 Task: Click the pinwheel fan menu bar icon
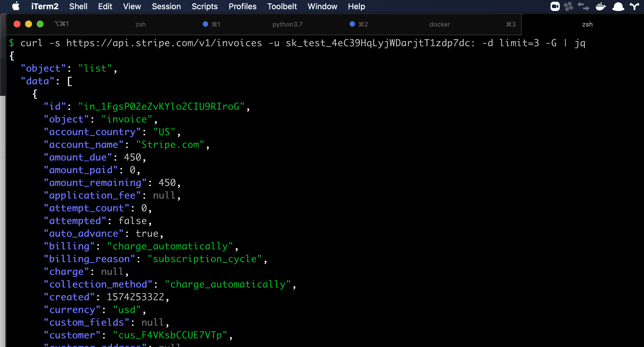[568, 6]
